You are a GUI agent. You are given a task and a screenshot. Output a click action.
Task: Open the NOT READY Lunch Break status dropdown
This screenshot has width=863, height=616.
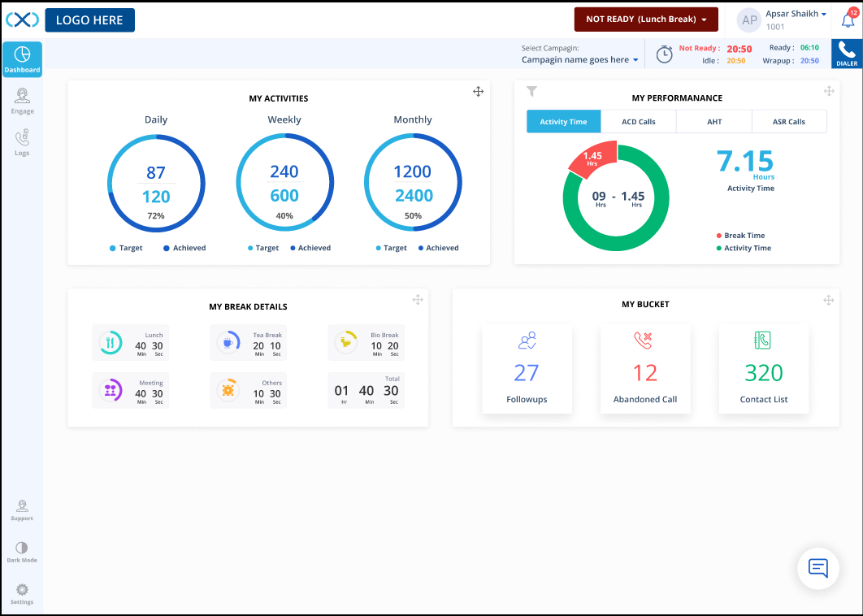tap(646, 18)
